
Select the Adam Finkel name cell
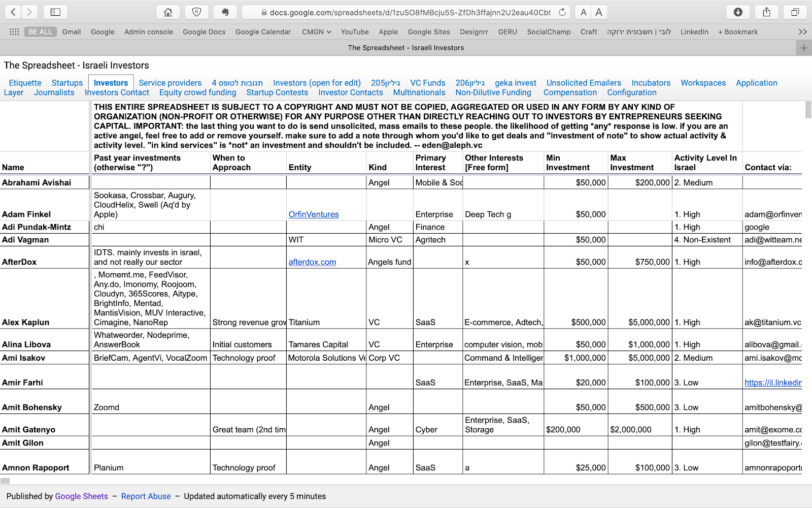pos(45,205)
